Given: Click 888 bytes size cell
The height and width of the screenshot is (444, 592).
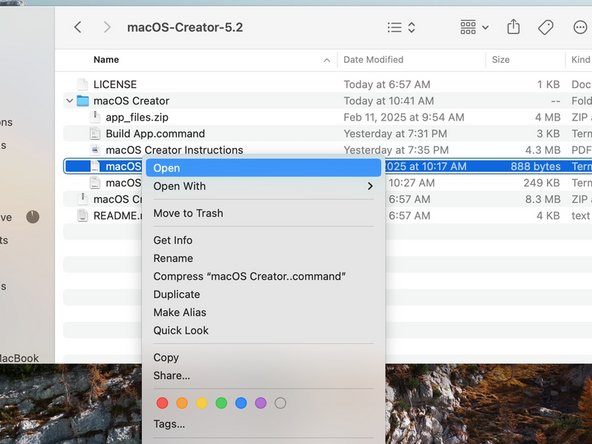Looking at the screenshot, I should [x=535, y=166].
